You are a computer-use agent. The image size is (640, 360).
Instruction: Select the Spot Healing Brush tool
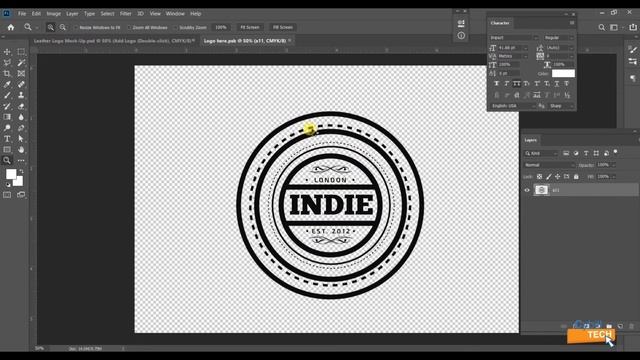[21, 84]
